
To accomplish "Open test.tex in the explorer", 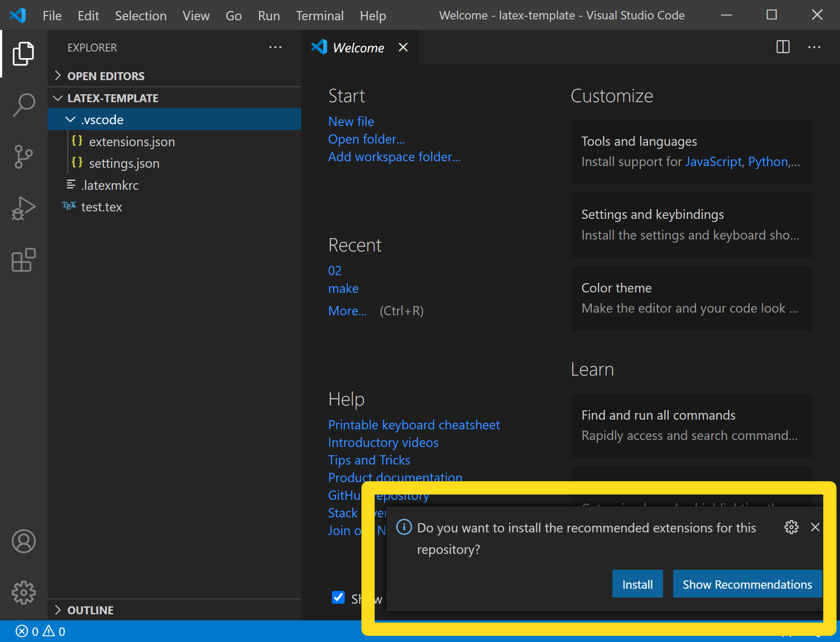I will [x=174, y=207].
